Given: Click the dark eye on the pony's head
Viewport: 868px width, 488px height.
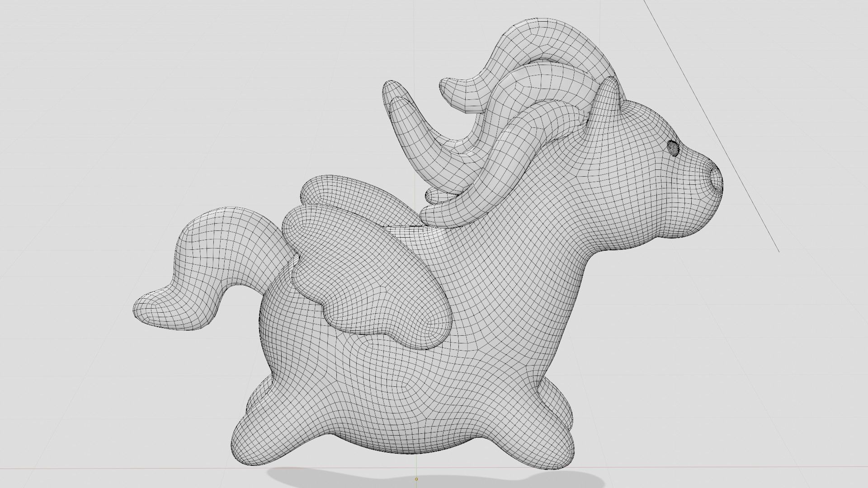Looking at the screenshot, I should click(674, 147).
